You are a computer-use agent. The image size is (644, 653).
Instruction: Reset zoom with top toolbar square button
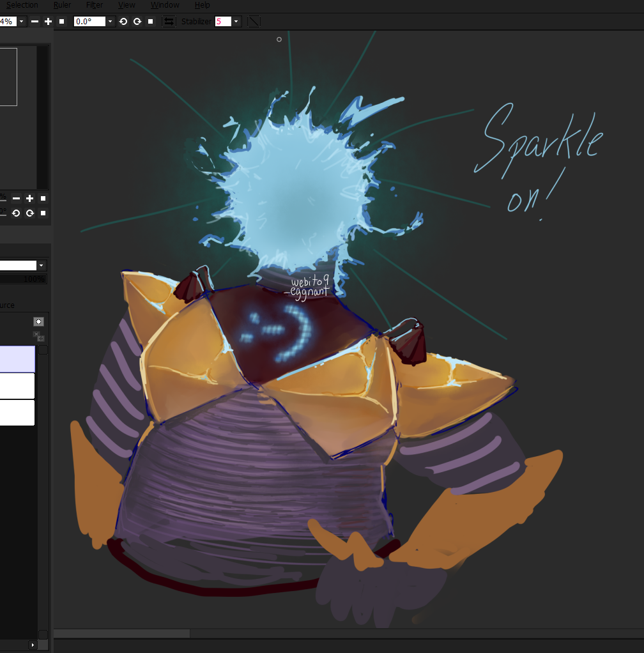pos(61,22)
